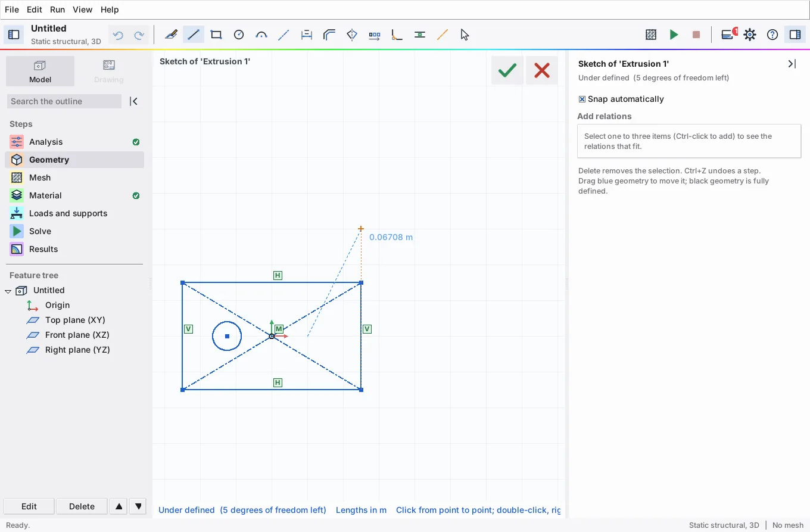Click the Edit button below feature tree
Viewport: 810px width, 532px height.
(29, 506)
